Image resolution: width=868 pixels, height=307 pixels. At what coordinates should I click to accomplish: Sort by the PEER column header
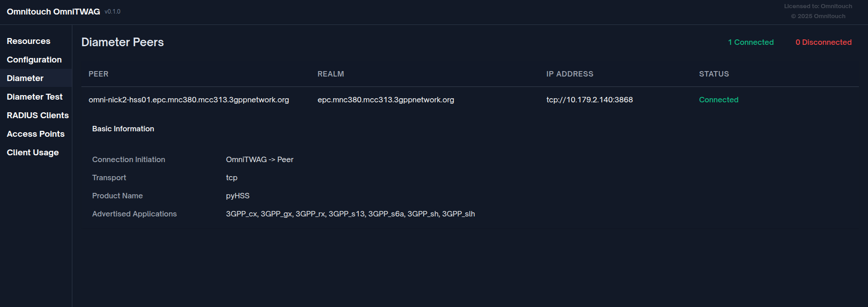[x=99, y=74]
